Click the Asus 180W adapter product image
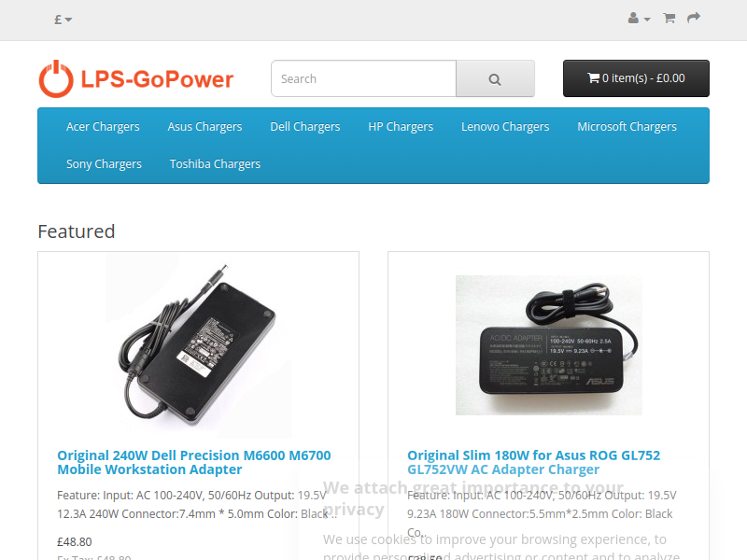Image resolution: width=747 pixels, height=560 pixels. [548, 345]
